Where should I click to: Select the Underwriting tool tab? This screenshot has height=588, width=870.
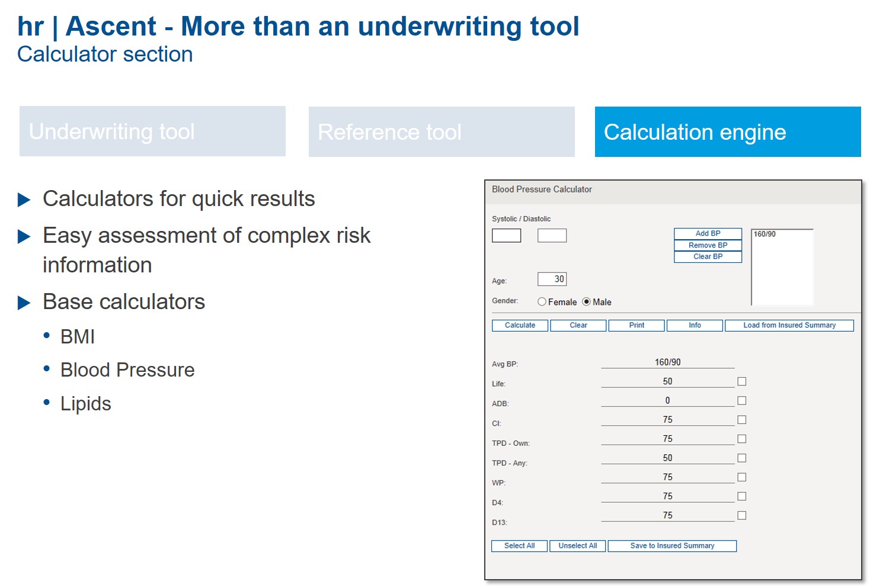pos(152,131)
